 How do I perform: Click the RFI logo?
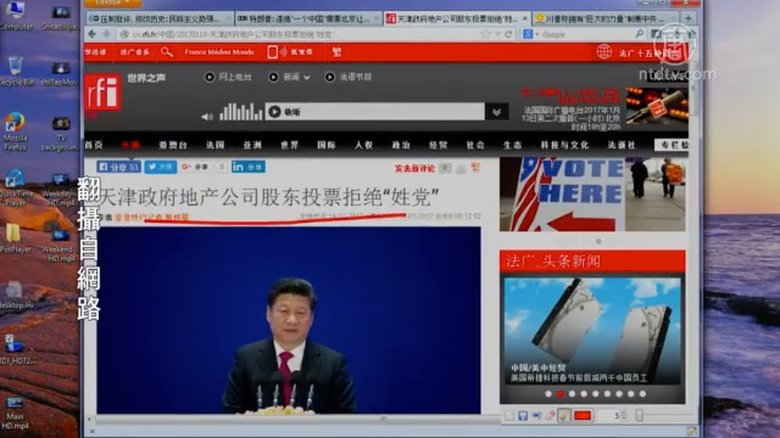coord(102,93)
